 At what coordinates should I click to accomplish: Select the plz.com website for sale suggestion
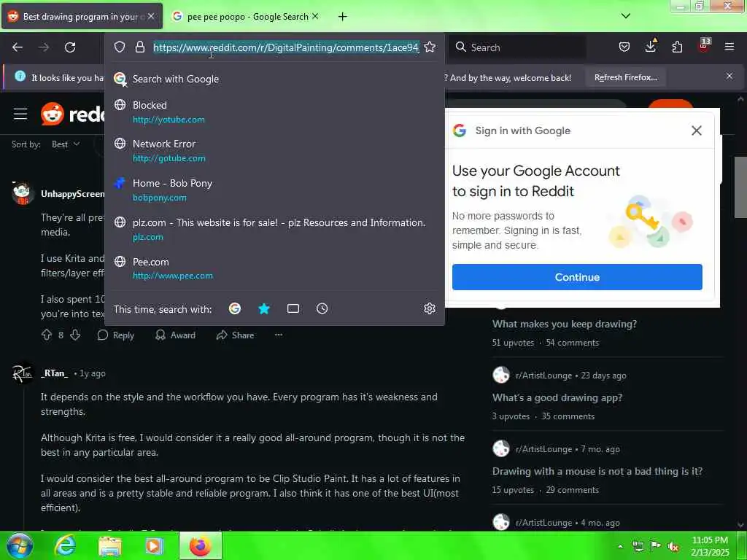click(274, 230)
